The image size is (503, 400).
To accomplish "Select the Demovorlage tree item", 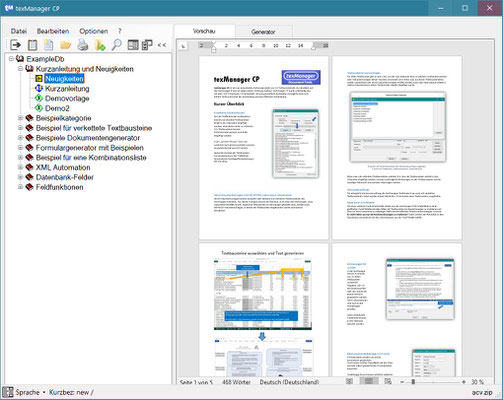I will (67, 98).
